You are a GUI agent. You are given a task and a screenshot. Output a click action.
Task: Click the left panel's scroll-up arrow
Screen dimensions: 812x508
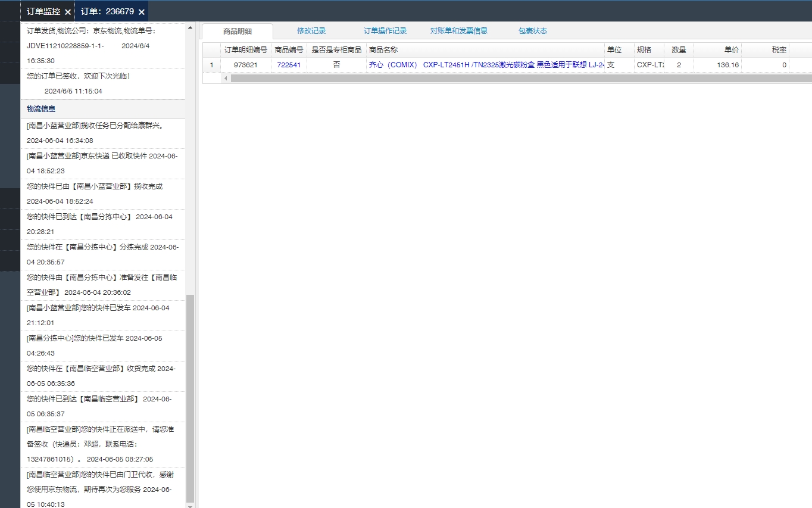click(190, 27)
